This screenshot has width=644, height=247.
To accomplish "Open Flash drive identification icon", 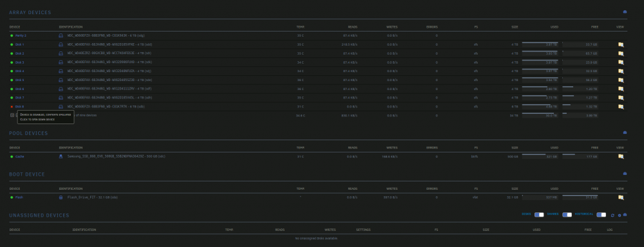I will [x=61, y=197].
